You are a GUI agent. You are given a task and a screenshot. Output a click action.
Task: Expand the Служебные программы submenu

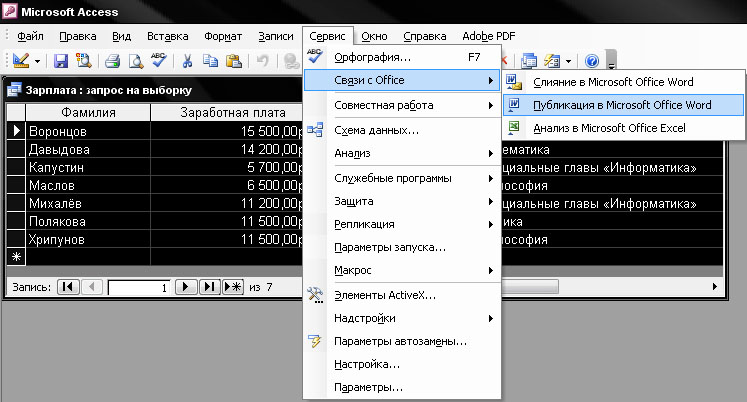click(402, 178)
